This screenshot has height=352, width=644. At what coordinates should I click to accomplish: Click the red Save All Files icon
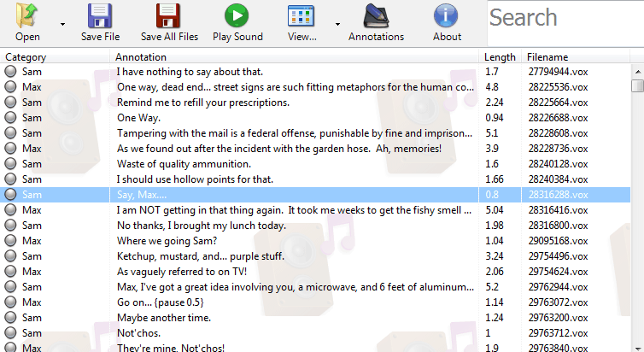(168, 15)
